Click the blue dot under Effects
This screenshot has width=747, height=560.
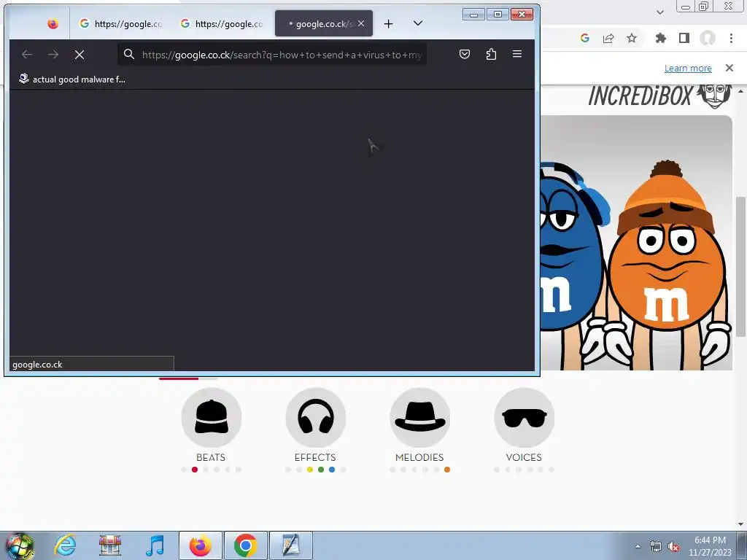tap(332, 470)
